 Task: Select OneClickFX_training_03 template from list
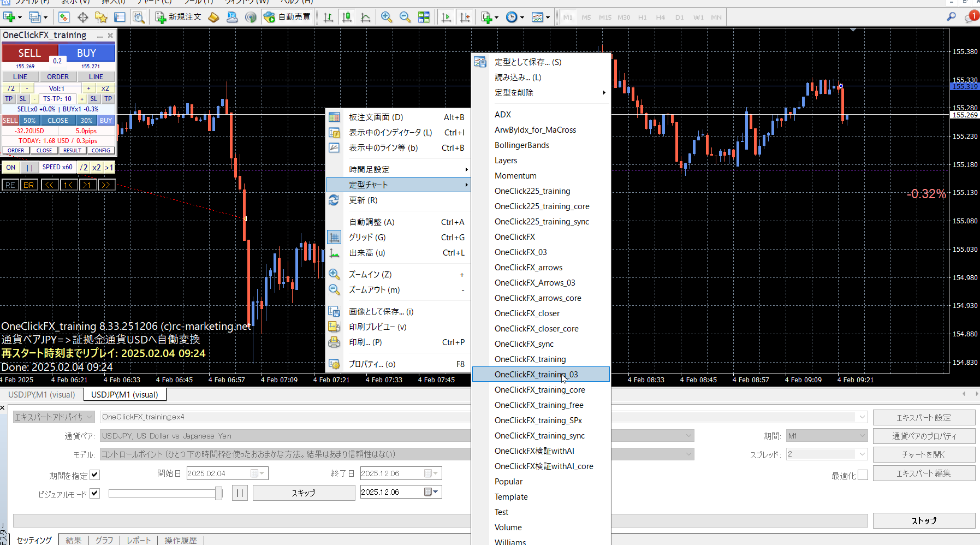pos(536,375)
